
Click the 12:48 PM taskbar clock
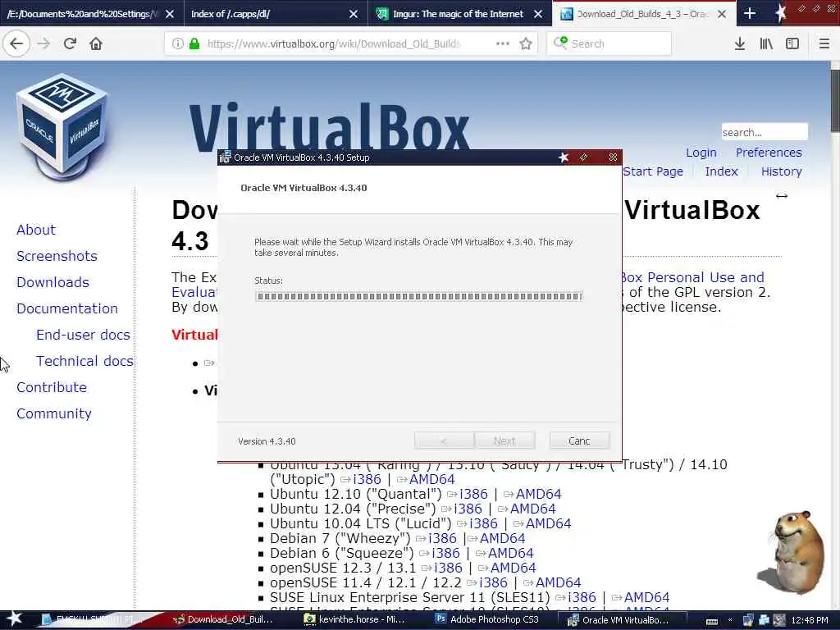pyautogui.click(x=810, y=620)
